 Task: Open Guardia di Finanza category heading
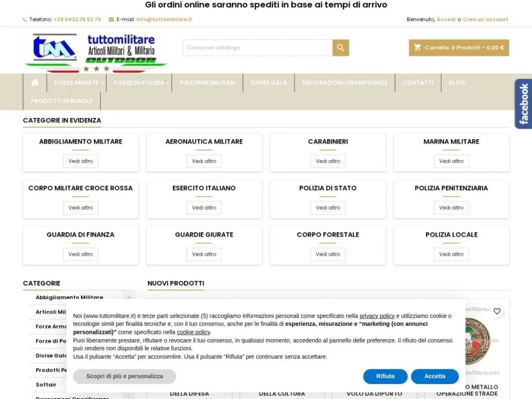81,234
